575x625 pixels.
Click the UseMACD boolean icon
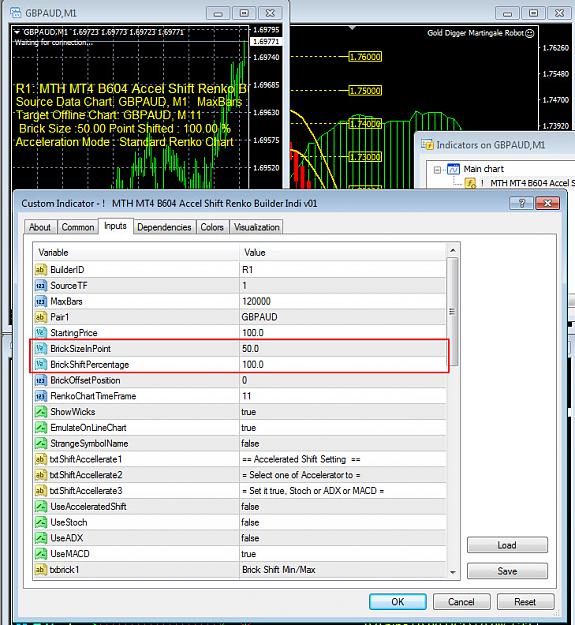(41, 554)
